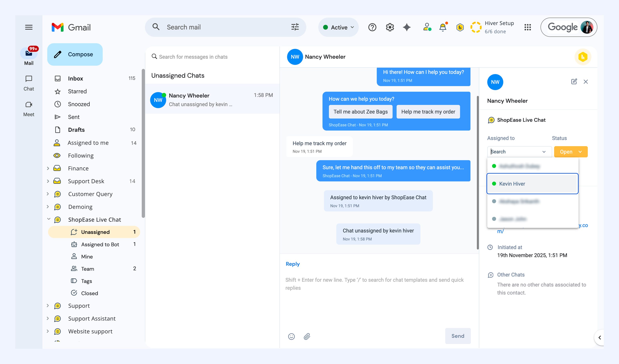This screenshot has width=619, height=364.
Task: Expand the Support inbox
Action: pos(48,306)
